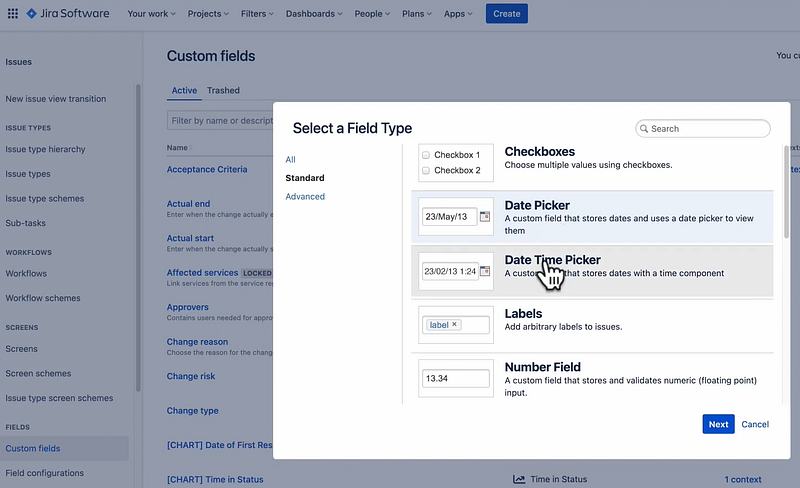Select the Advanced field type category

coord(305,196)
